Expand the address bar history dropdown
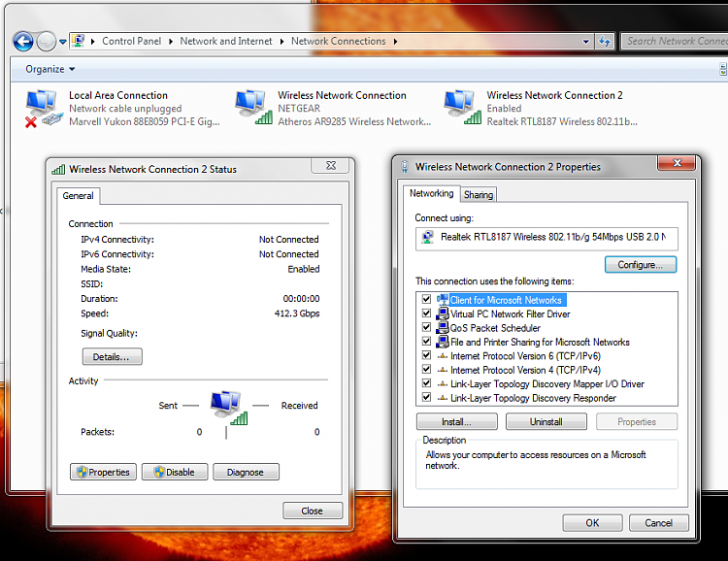Screen dimensions: 728x561 pos(586,42)
